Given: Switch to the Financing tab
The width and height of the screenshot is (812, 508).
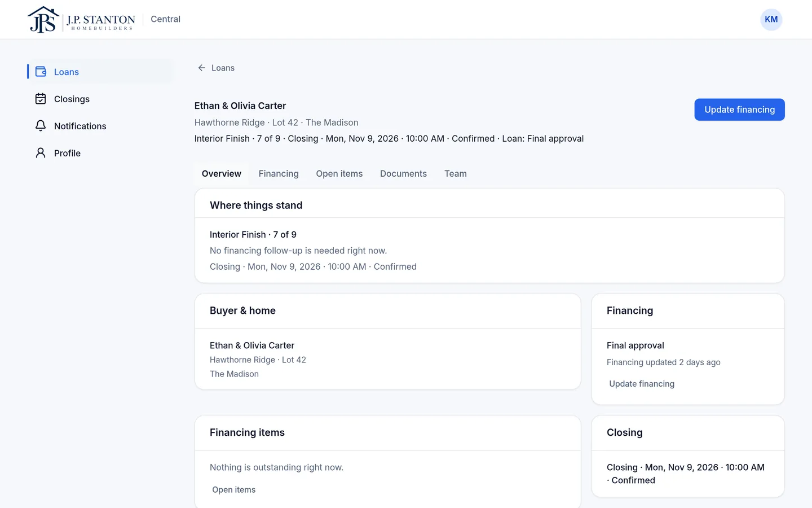Looking at the screenshot, I should point(279,174).
